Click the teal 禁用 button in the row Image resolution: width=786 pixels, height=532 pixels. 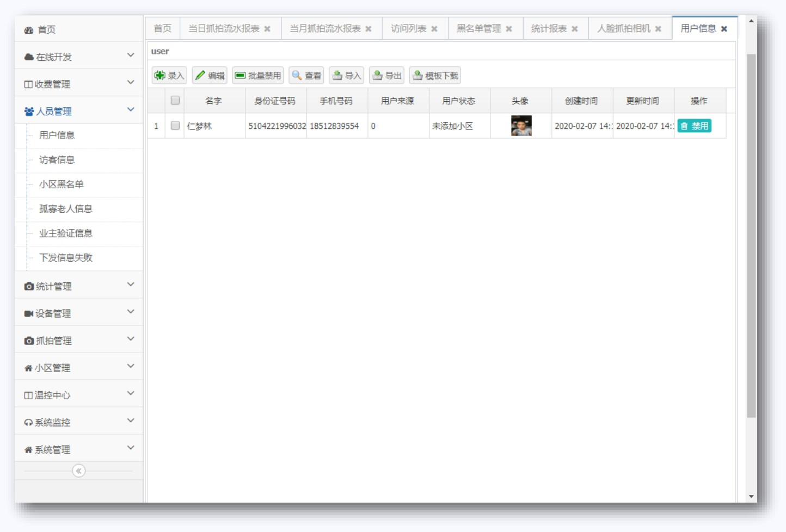point(695,126)
